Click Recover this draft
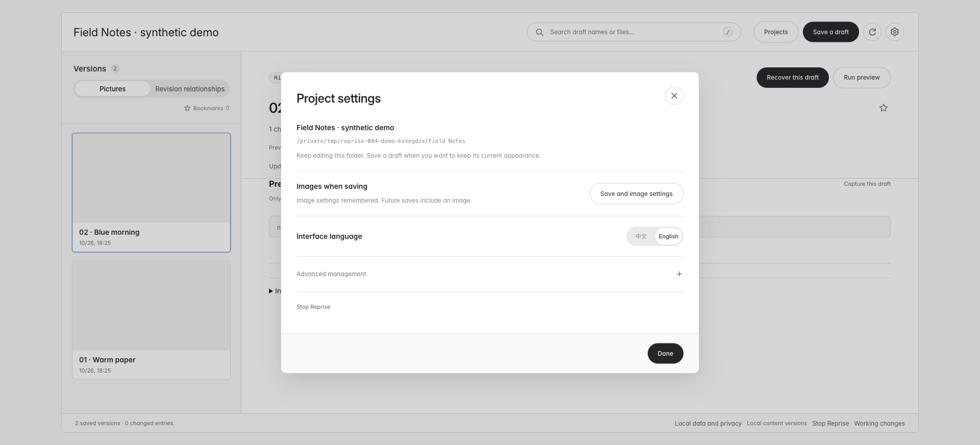 [x=793, y=78]
